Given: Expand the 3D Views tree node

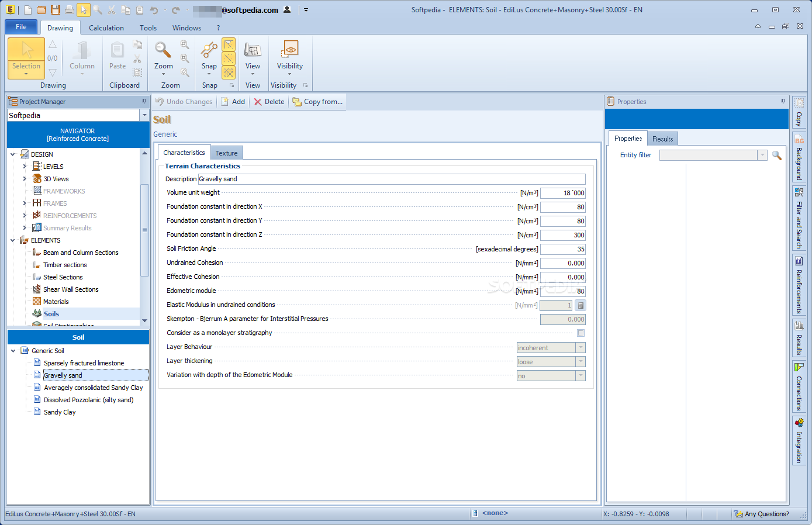Looking at the screenshot, I should coord(25,179).
